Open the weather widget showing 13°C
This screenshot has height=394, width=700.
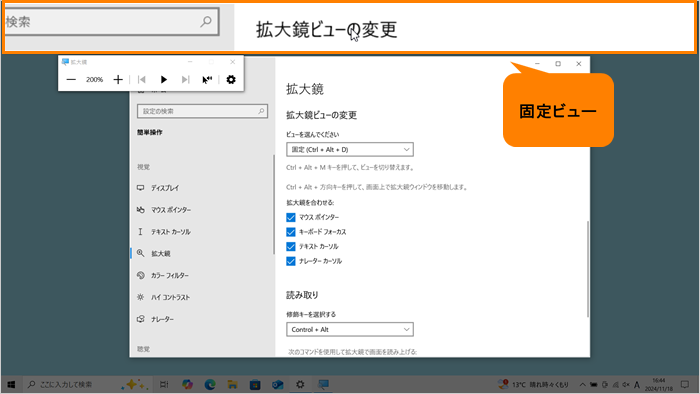(x=533, y=384)
